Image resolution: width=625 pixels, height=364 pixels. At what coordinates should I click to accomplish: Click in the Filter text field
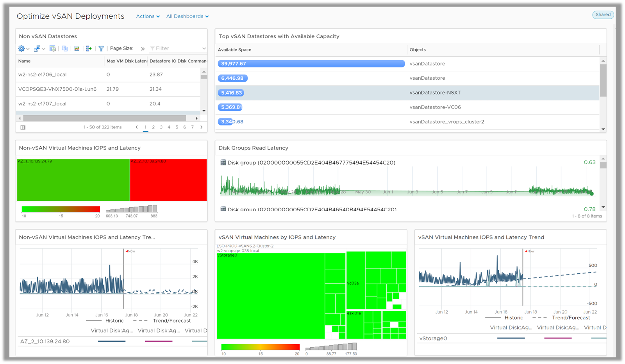[x=176, y=48]
